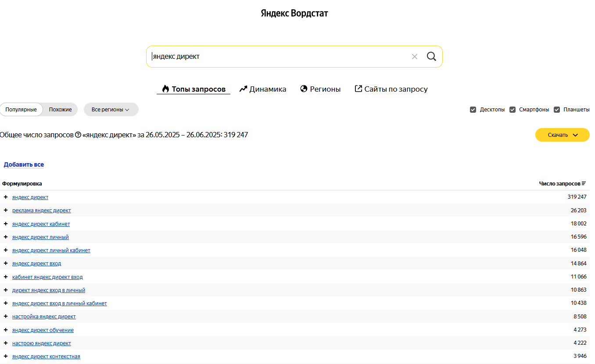Screen dimensions: 595x364
Task: Open 'реклама яндекс директ' query link
Action: tap(42, 211)
